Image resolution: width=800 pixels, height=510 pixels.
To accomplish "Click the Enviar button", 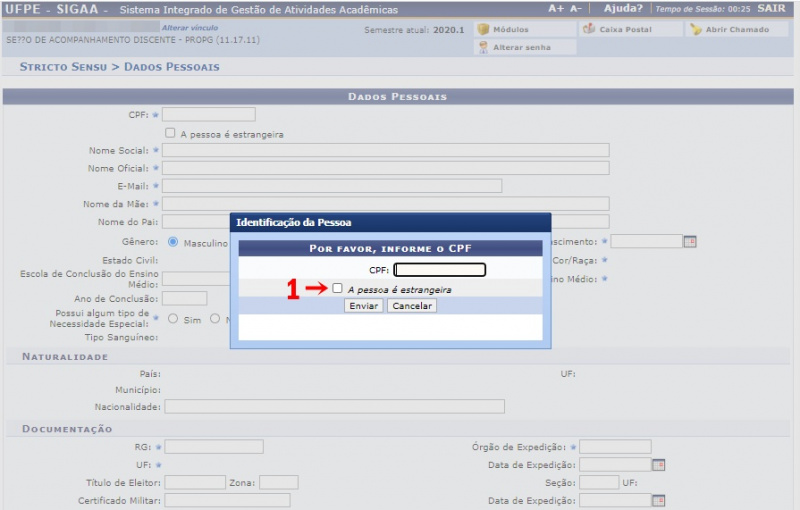I will click(x=364, y=306).
